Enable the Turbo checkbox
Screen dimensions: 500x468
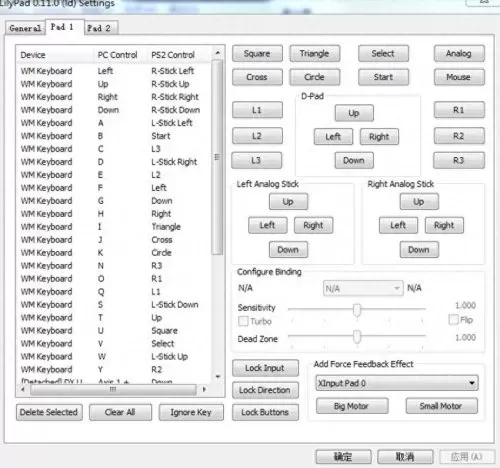pos(244,321)
